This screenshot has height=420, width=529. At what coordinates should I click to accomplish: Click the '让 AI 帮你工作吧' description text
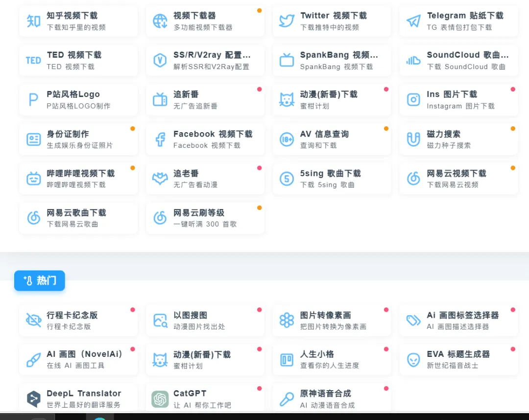tap(202, 405)
